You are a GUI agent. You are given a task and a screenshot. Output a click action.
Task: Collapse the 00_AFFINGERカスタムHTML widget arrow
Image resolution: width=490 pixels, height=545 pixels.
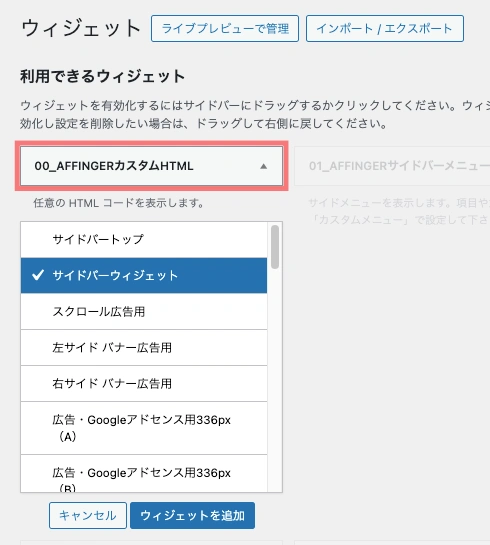[x=263, y=166]
